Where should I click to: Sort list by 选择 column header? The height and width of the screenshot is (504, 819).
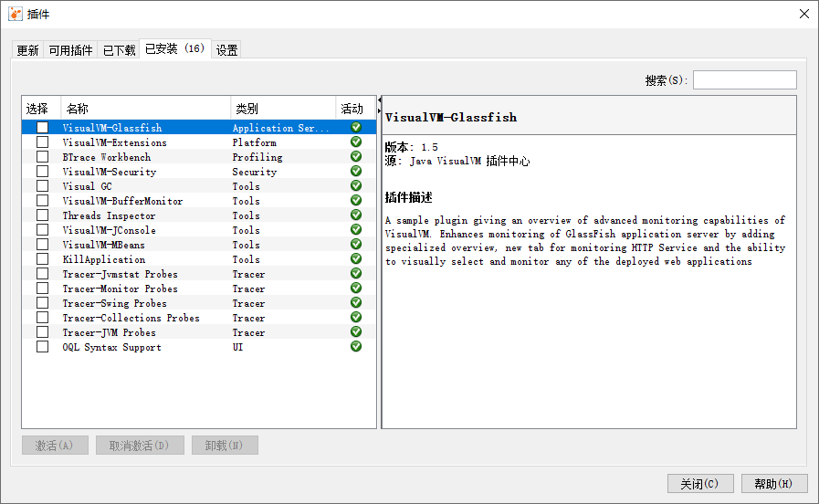(42, 109)
